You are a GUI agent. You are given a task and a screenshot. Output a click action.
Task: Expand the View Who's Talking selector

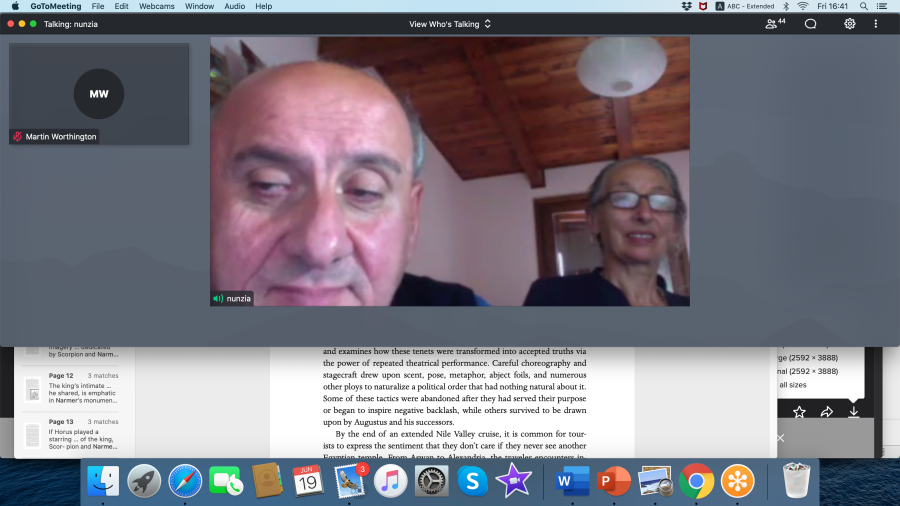(x=449, y=24)
